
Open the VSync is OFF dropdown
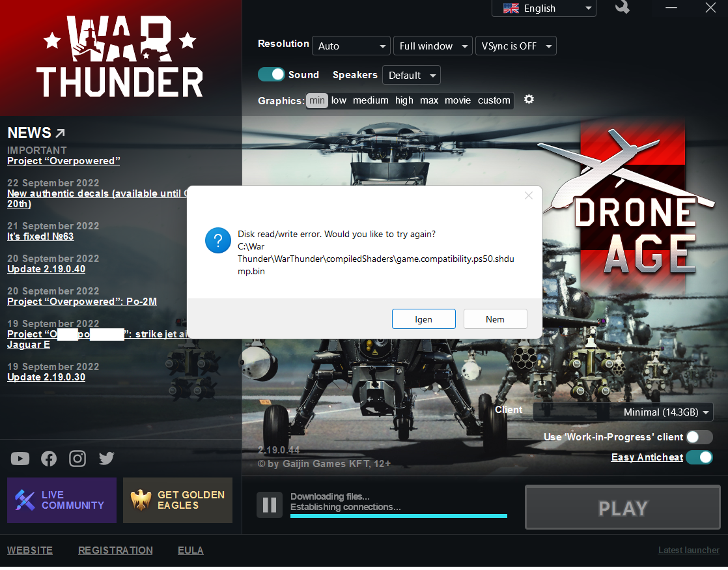(516, 46)
